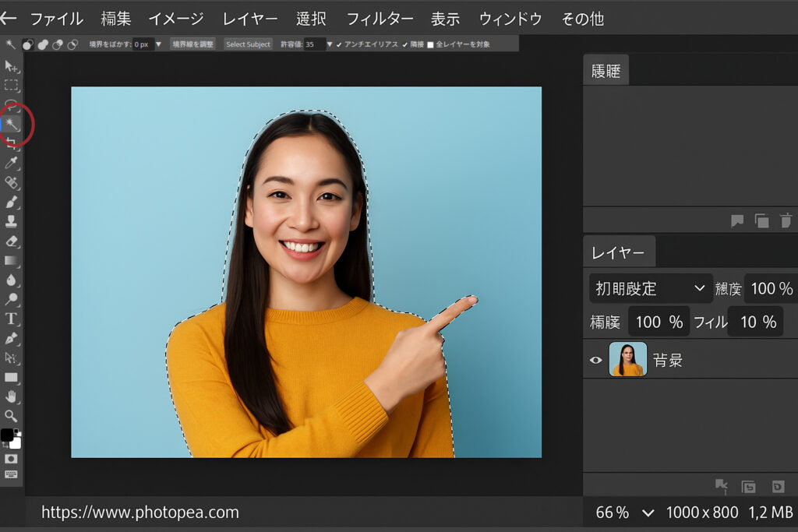Click the Select Subject button
This screenshot has height=532, width=798.
coord(248,44)
